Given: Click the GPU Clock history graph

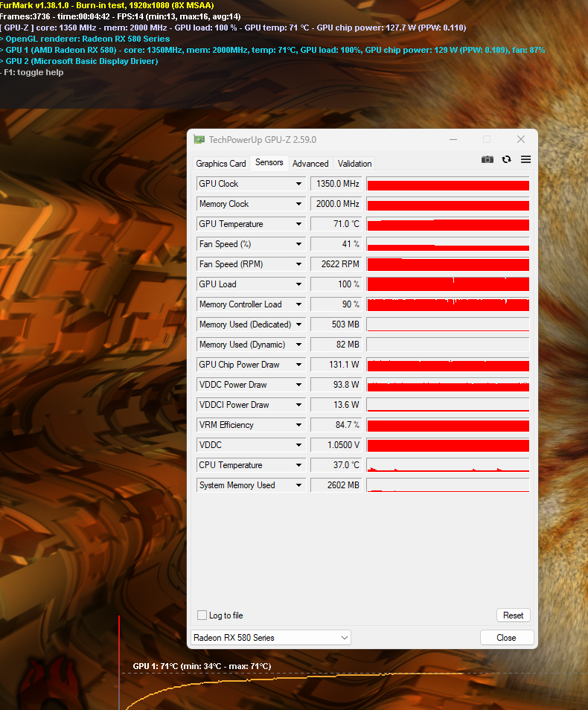Looking at the screenshot, I should (448, 184).
